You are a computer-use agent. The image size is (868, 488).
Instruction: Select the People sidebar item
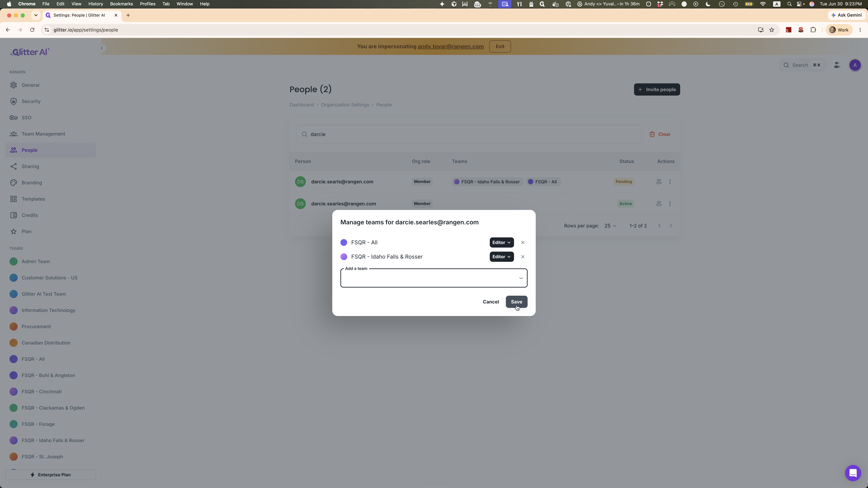[x=51, y=150]
